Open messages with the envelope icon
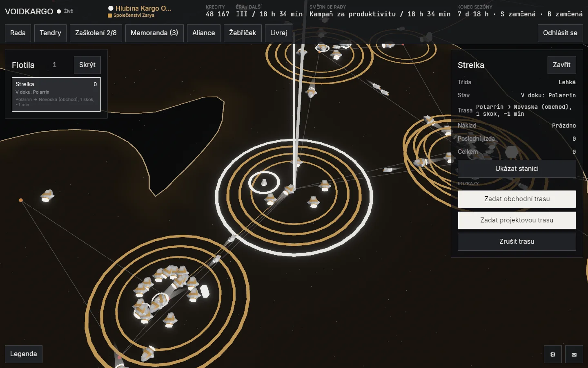Viewport: 588px width, 368px height. click(574, 355)
